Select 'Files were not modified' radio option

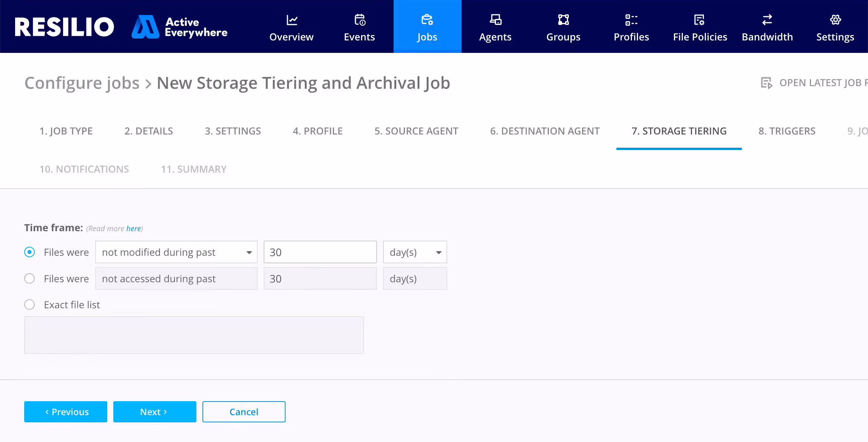[x=29, y=252]
